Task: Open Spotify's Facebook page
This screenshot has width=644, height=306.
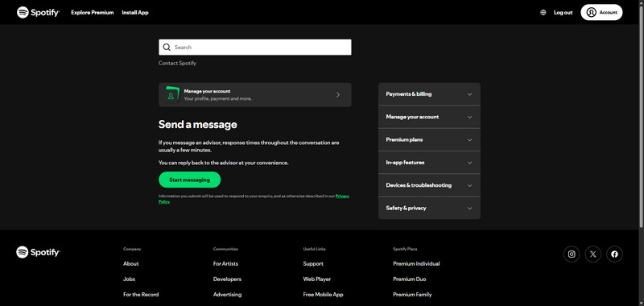Action: pyautogui.click(x=614, y=254)
